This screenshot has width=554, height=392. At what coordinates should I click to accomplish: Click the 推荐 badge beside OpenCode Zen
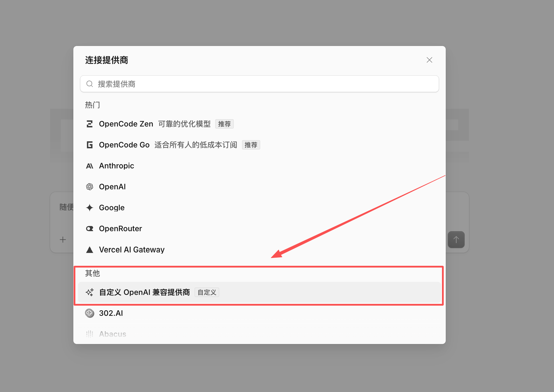coord(224,124)
